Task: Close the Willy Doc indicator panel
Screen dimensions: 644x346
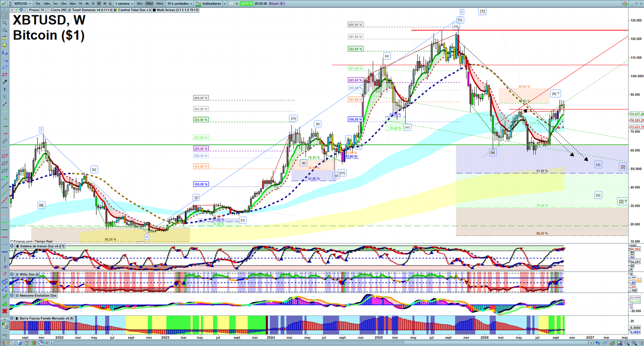Action: tap(12, 274)
